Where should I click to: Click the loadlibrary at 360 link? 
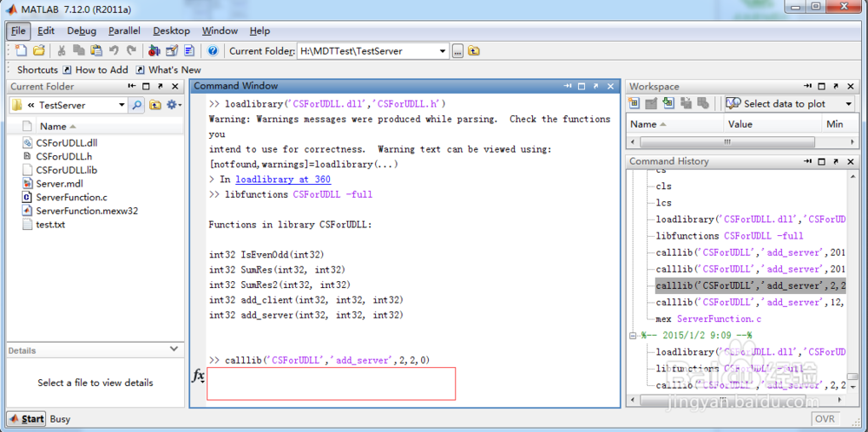coord(284,180)
